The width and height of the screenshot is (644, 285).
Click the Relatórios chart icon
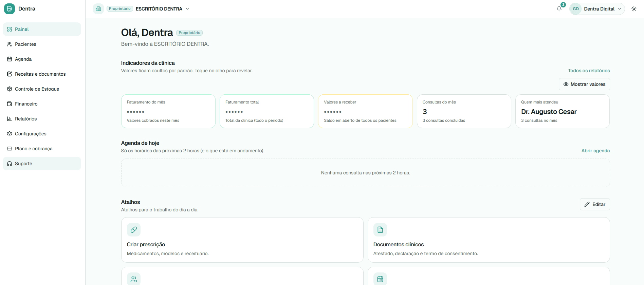point(10,119)
